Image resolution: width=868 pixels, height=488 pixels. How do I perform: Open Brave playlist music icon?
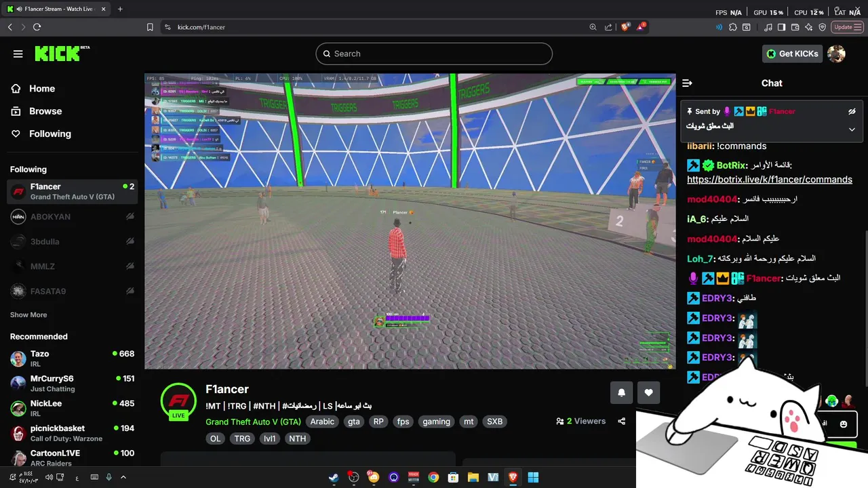point(768,27)
